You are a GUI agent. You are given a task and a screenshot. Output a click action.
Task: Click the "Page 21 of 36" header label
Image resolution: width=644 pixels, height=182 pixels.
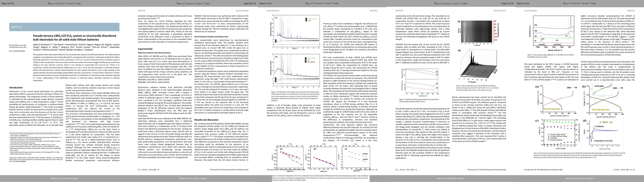pos(265,3)
